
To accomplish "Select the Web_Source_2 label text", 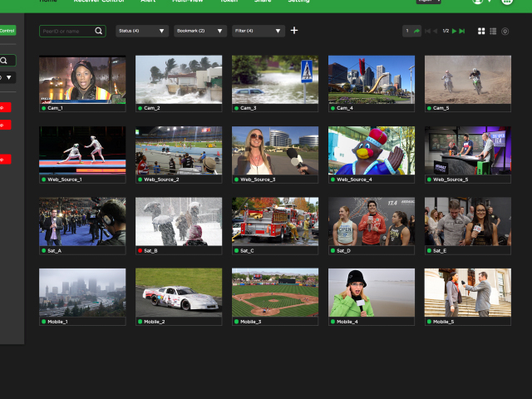I will [x=161, y=180].
